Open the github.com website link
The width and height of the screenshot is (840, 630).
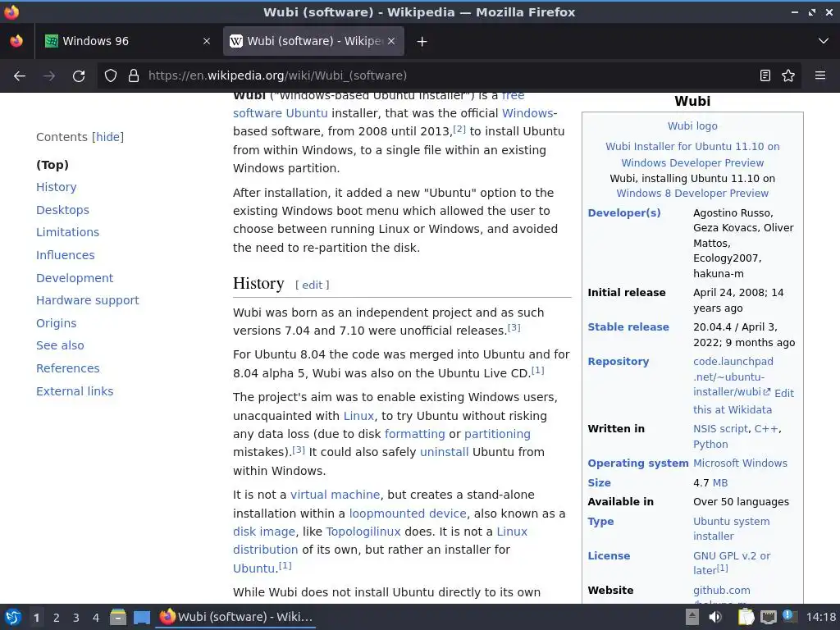pos(721,591)
